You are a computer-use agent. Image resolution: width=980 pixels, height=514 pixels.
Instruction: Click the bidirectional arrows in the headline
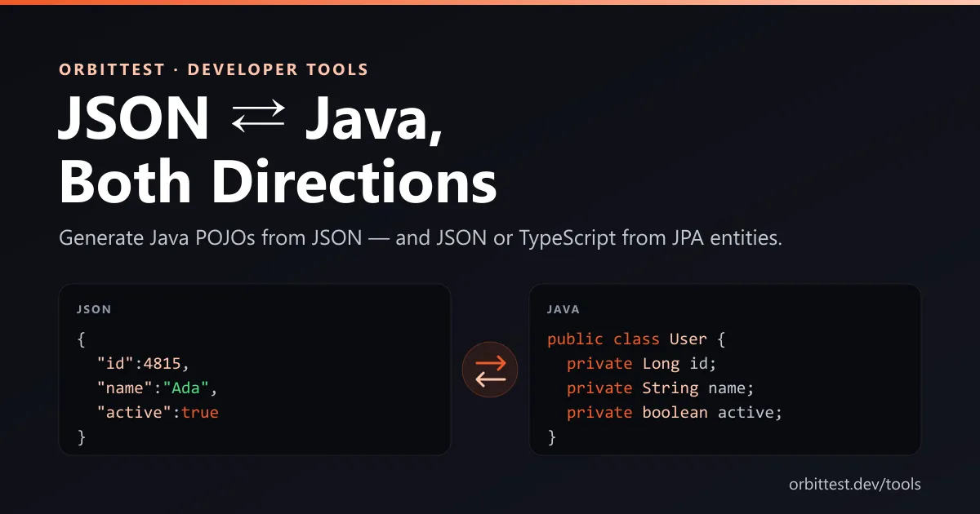click(258, 117)
